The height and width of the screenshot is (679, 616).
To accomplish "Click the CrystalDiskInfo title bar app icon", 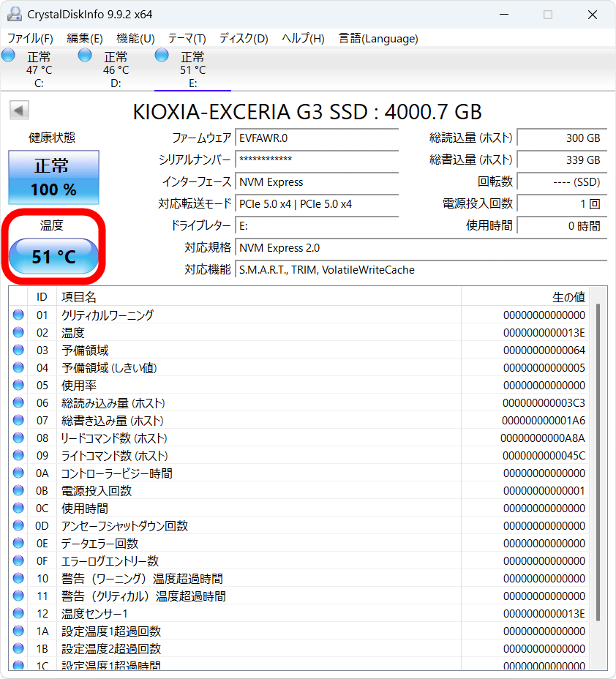I will coord(15,15).
